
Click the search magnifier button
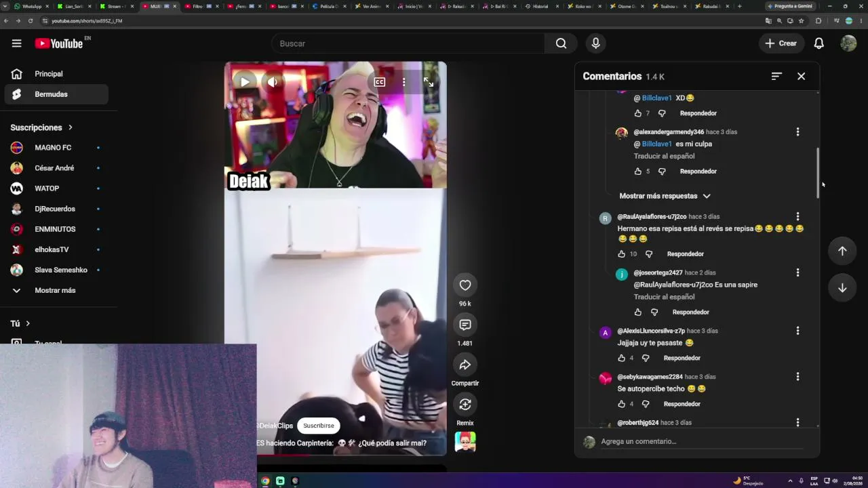coord(561,43)
